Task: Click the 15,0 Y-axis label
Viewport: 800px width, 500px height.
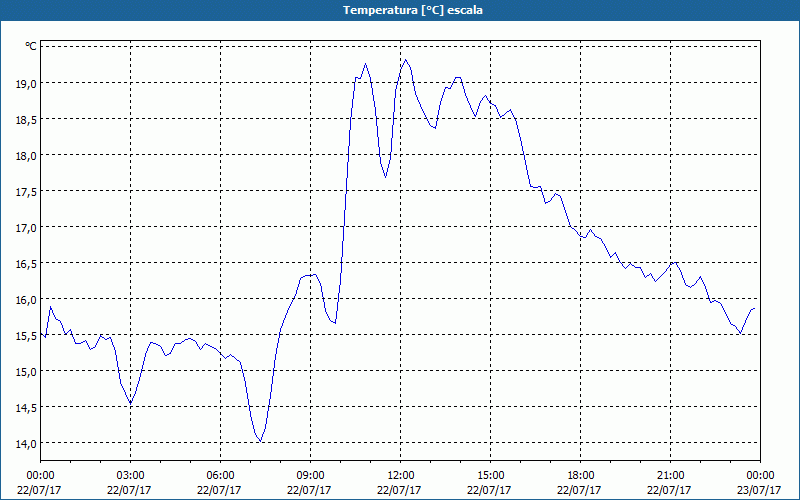Action: (26, 371)
